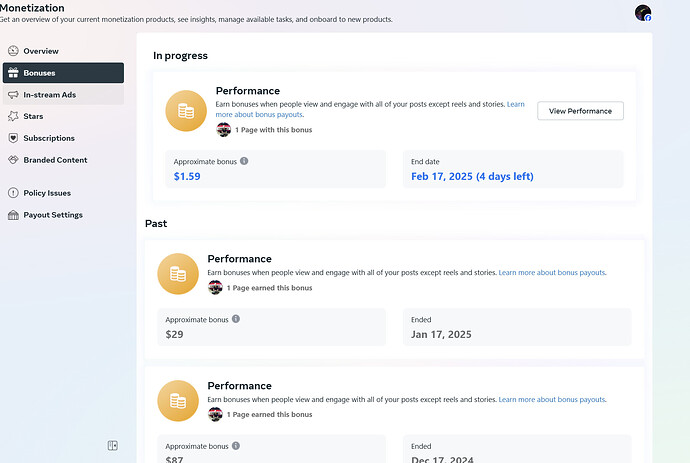Click the In-stream Ads icon

(x=13, y=95)
